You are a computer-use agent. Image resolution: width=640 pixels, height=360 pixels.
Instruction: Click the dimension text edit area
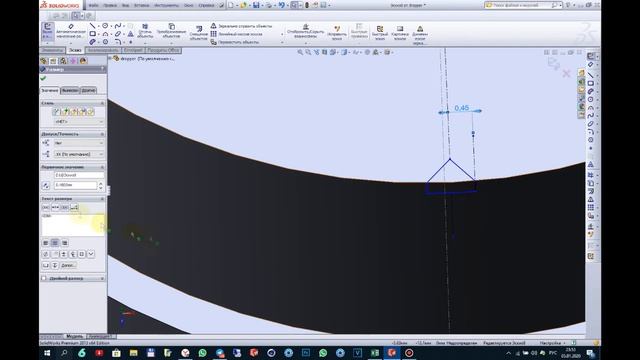tap(73, 224)
